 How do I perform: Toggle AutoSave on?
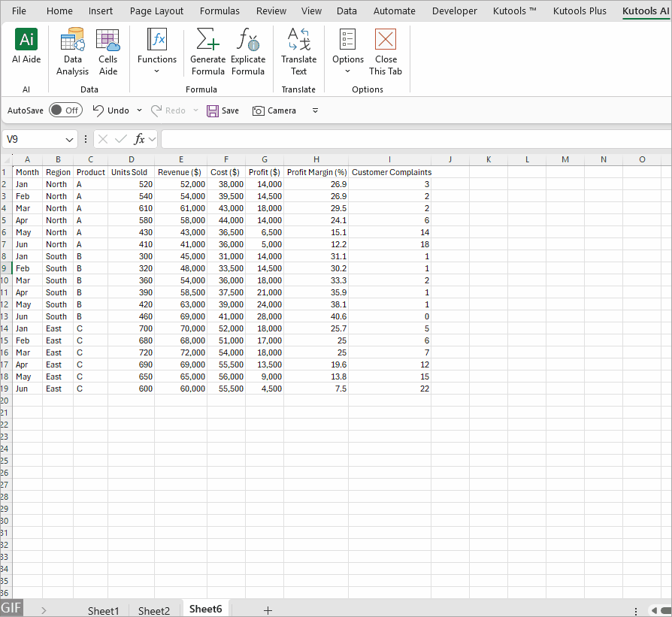coord(65,110)
